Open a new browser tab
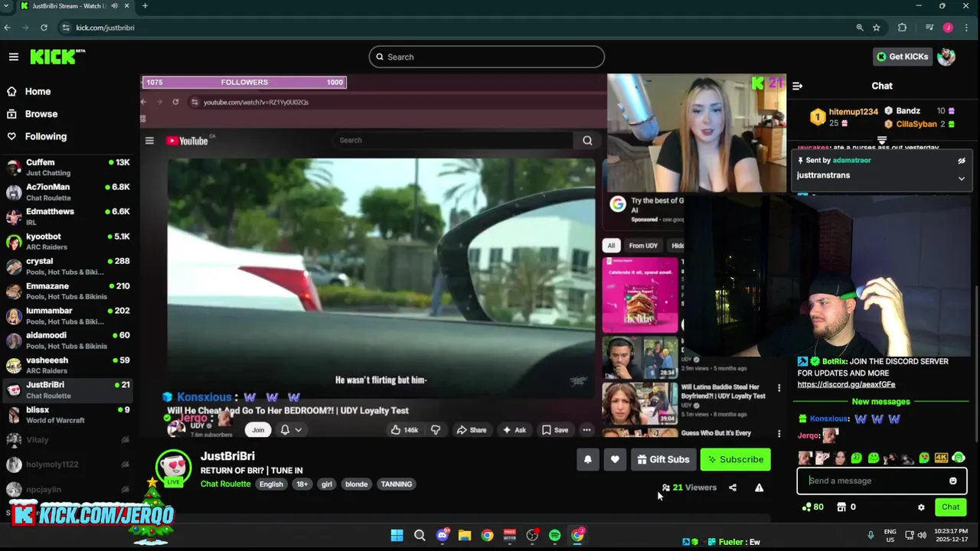980x551 pixels. click(x=145, y=6)
